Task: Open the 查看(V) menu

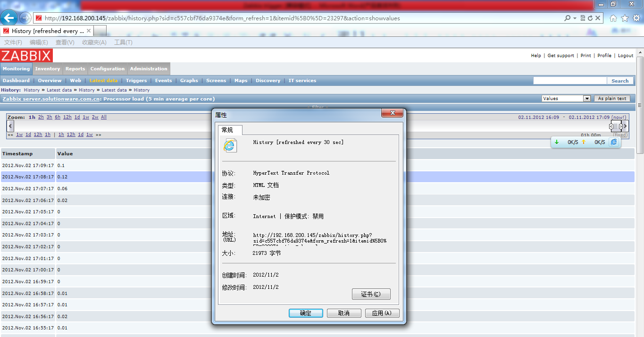Action: (65, 42)
